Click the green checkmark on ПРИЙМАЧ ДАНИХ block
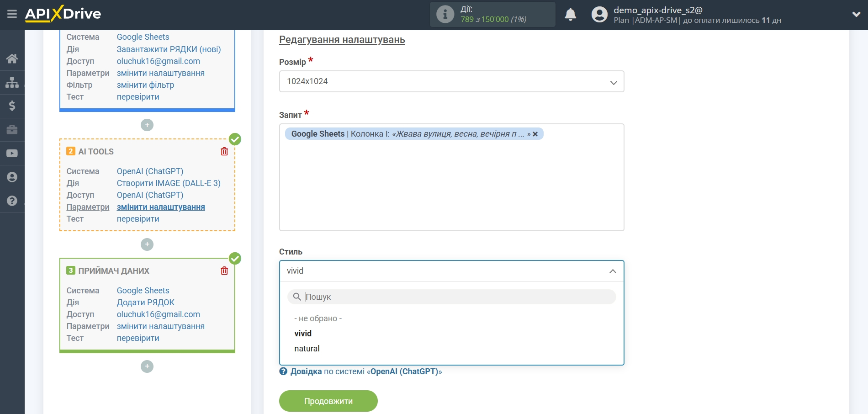This screenshot has height=414, width=868. click(x=235, y=259)
